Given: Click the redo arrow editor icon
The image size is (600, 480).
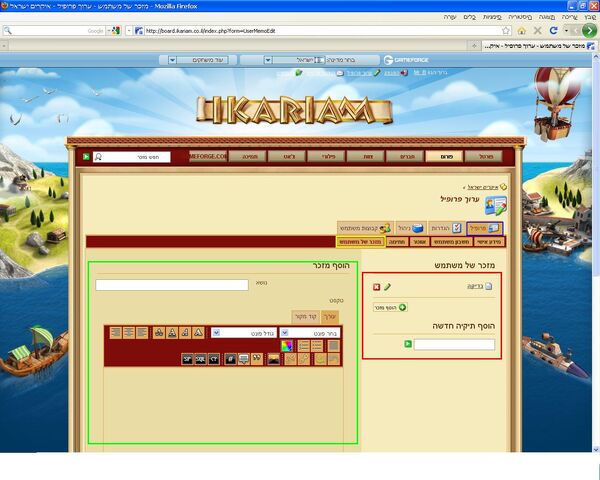Looking at the screenshot, I should (321, 359).
